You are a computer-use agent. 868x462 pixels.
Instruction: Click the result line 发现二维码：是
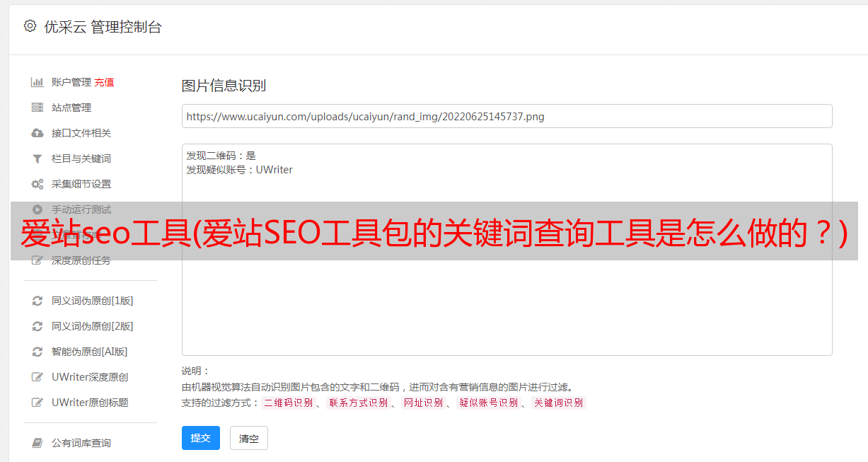click(x=221, y=156)
